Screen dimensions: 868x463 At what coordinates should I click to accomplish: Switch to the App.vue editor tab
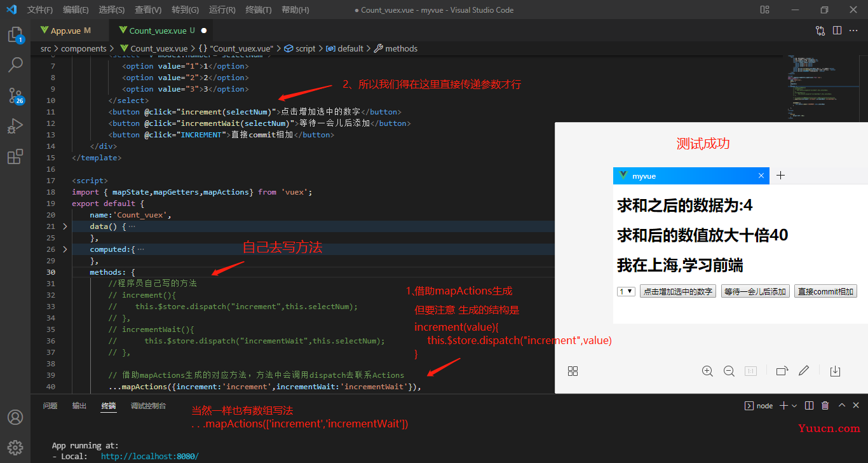click(x=70, y=31)
